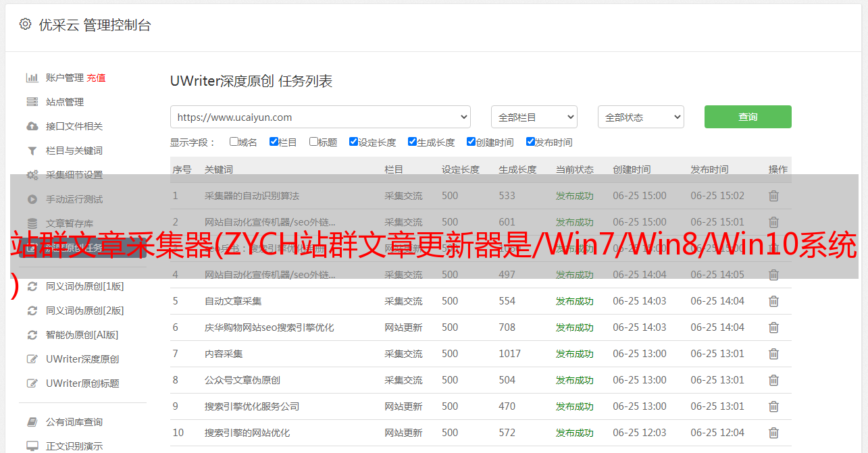868x453 pixels.
Task: Open 正文识别演示 in the sidebar
Action: pos(74,446)
